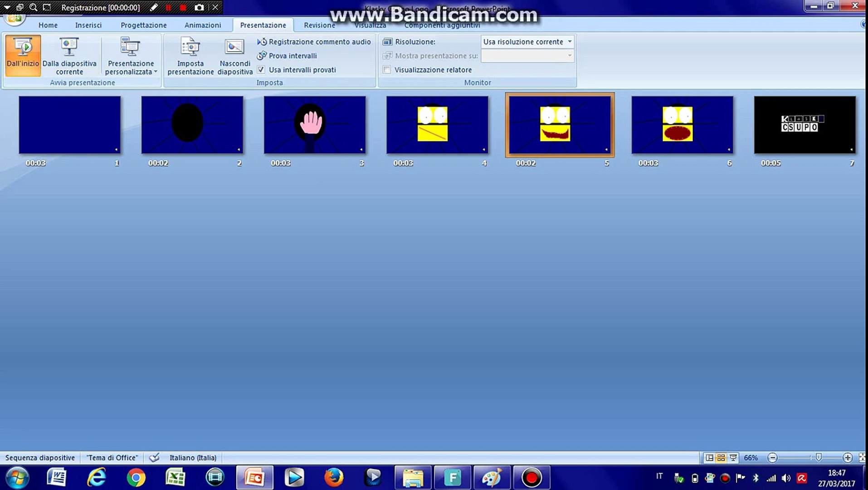The image size is (868, 490).
Task: Open Firefox from the taskbar
Action: click(334, 478)
